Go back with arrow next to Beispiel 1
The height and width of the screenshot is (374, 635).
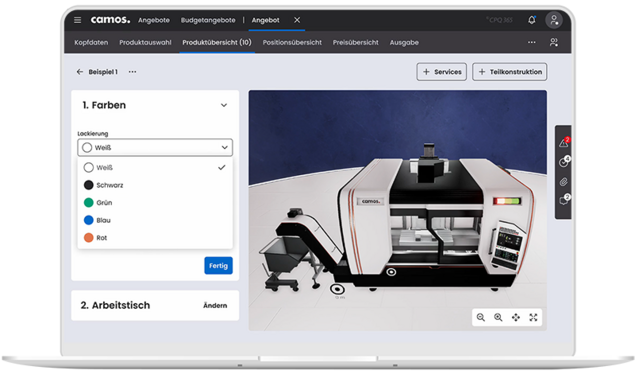[79, 72]
